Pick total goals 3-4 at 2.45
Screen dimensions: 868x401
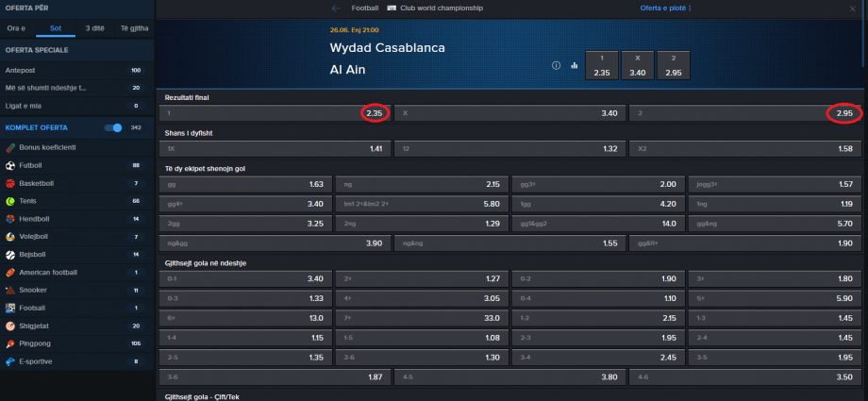coord(598,358)
